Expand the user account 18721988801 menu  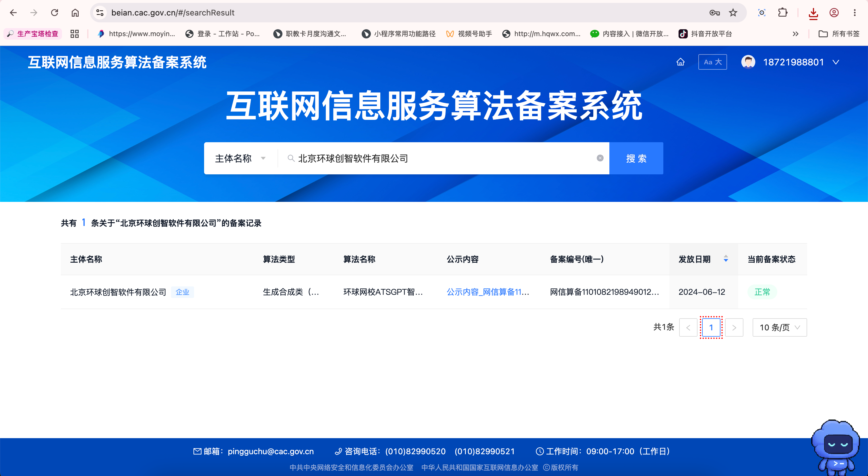click(790, 62)
